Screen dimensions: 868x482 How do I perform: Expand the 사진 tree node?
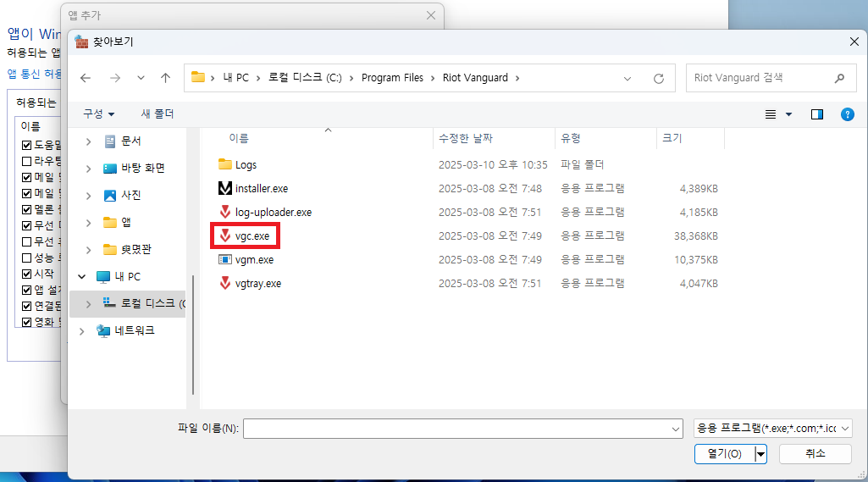click(89, 196)
